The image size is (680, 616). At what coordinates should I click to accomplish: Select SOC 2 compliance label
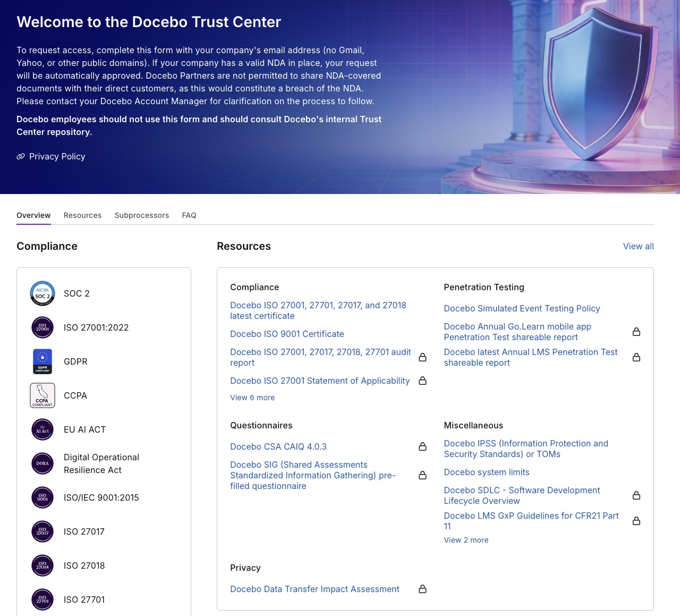[x=76, y=293]
